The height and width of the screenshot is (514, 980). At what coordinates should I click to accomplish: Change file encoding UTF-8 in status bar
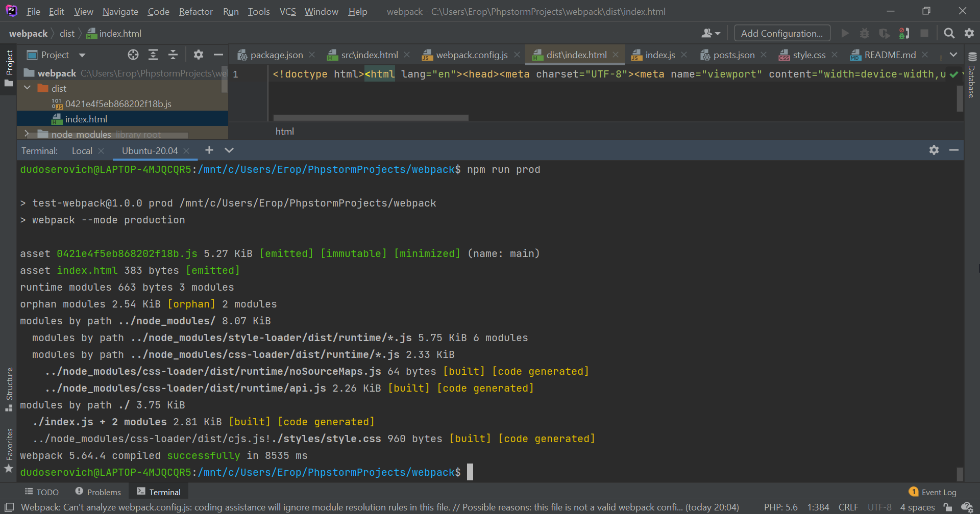[879, 507]
